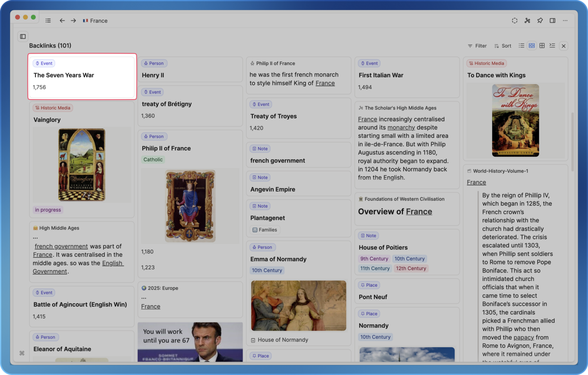588x375 pixels.
Task: Open the English Government link
Action: pos(112,263)
